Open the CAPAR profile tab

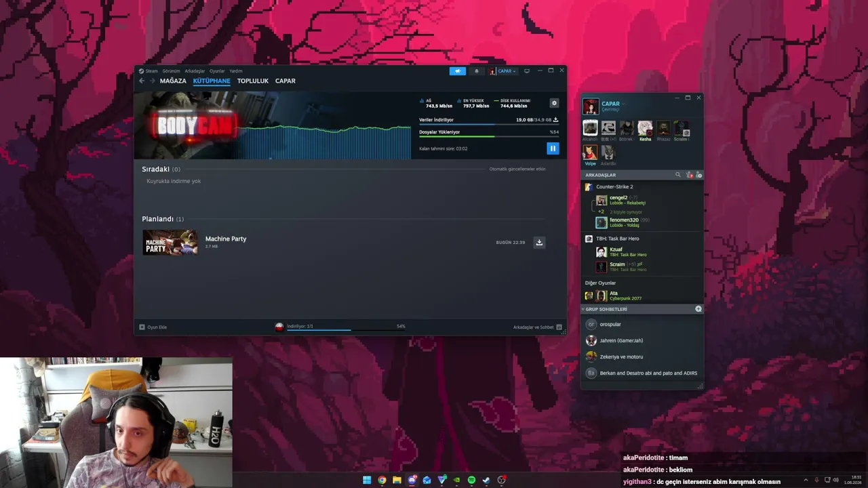pos(285,81)
